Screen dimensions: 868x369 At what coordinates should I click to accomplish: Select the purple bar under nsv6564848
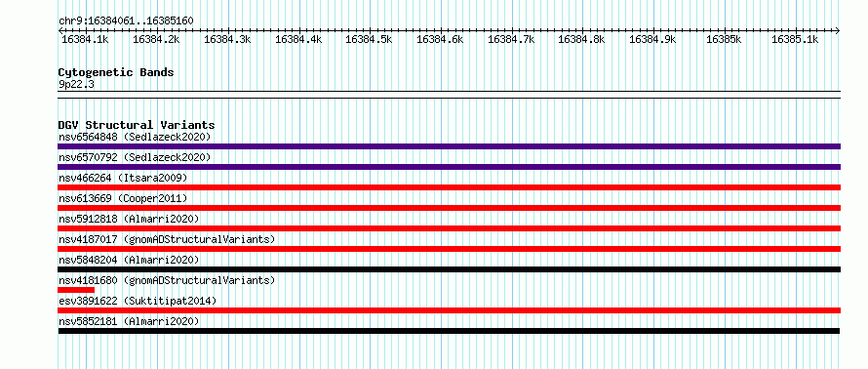[x=449, y=146]
